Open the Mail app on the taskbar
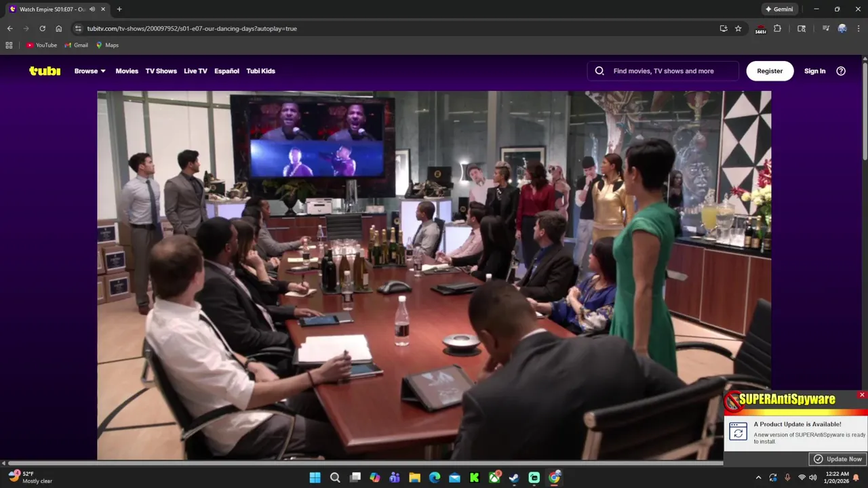The width and height of the screenshot is (868, 488). point(454,478)
